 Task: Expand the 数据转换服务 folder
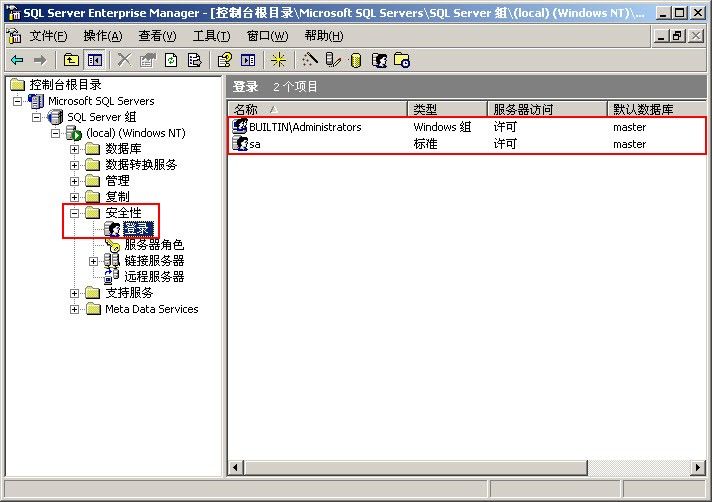tap(74, 165)
